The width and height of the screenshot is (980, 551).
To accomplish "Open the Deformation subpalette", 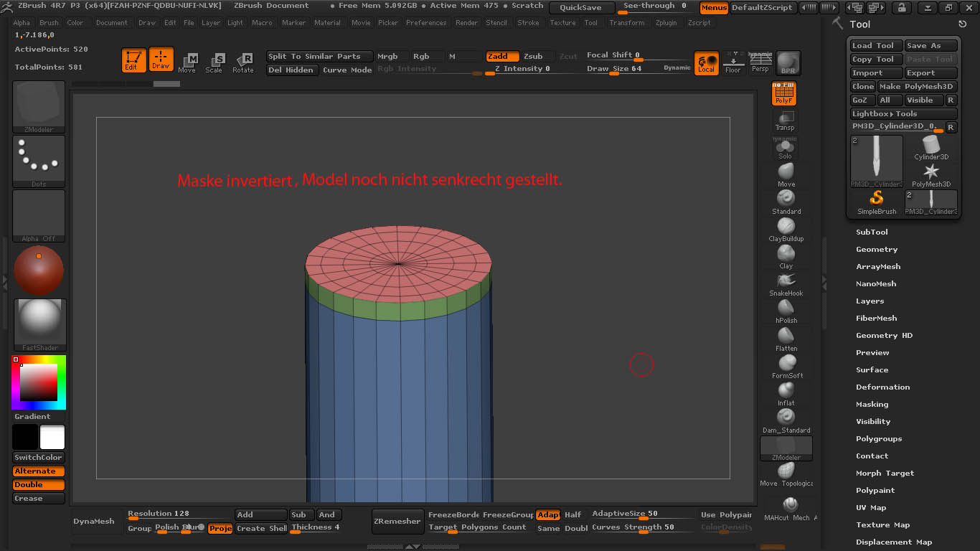I will point(882,387).
